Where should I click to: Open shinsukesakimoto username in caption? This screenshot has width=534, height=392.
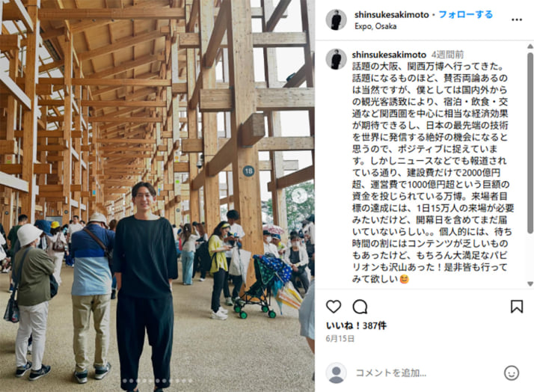click(389, 55)
